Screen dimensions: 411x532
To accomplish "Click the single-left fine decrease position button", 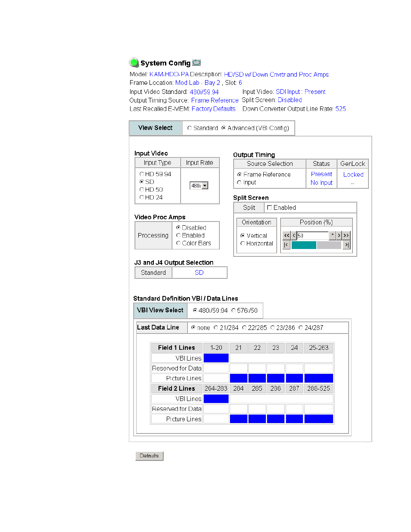I will (x=294, y=235).
